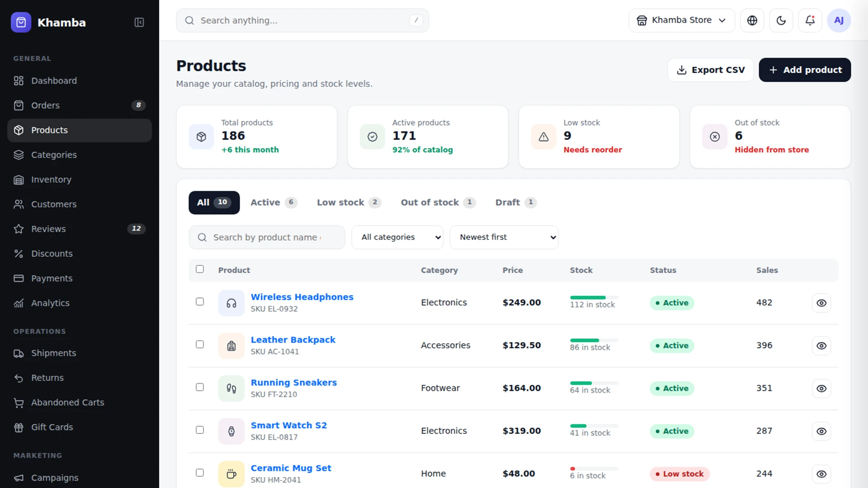Click the Active products checkmark icon

coord(373,136)
